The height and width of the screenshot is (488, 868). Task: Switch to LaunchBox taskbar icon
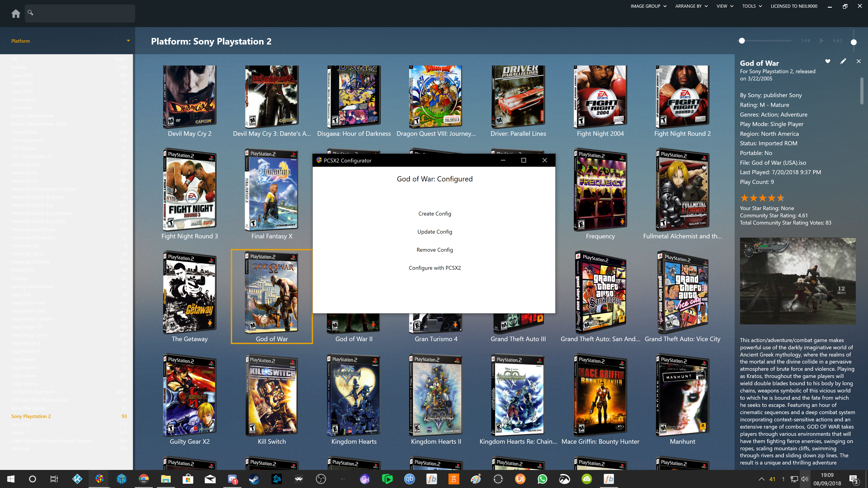99,479
